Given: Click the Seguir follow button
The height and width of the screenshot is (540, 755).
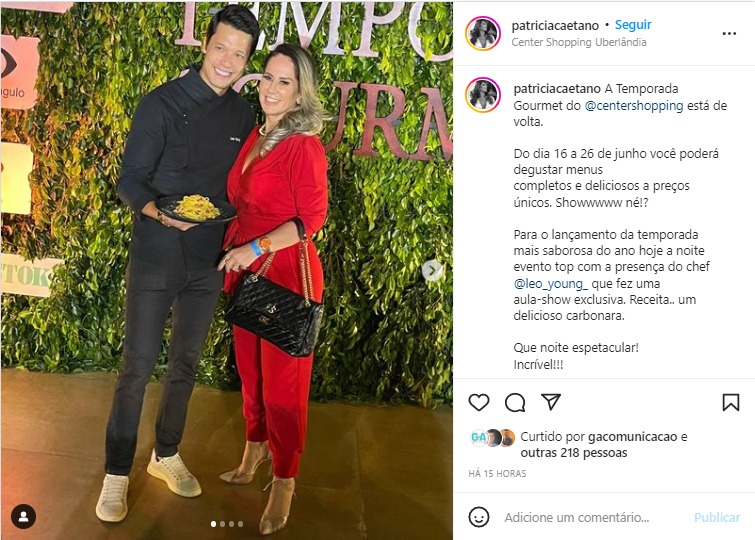Looking at the screenshot, I should click(x=633, y=25).
